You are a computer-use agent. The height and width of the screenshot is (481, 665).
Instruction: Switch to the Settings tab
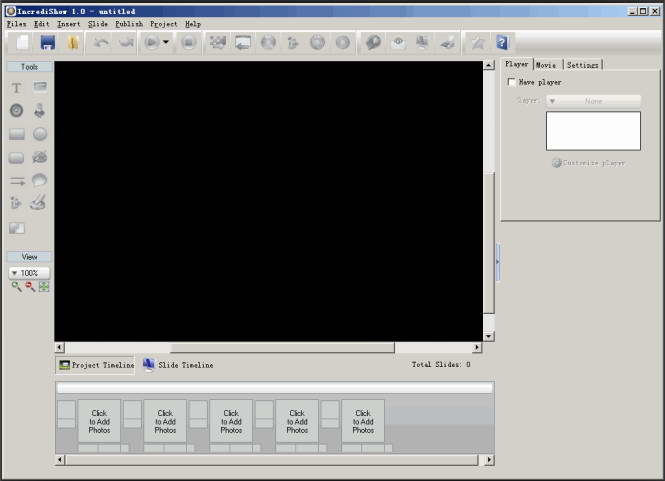583,65
